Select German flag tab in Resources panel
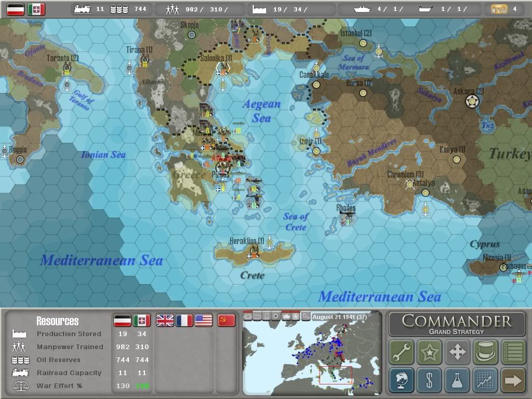 pyautogui.click(x=122, y=320)
